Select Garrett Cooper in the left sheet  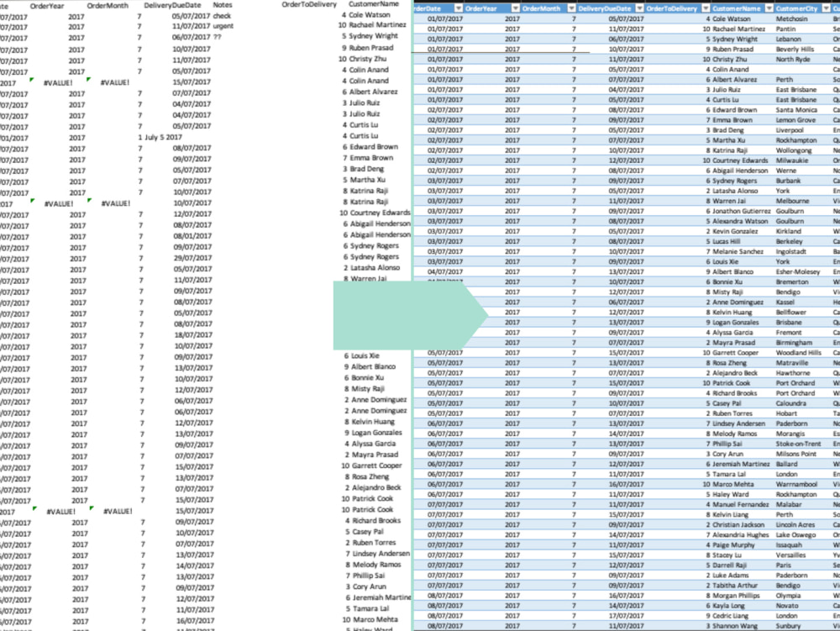pyautogui.click(x=376, y=465)
